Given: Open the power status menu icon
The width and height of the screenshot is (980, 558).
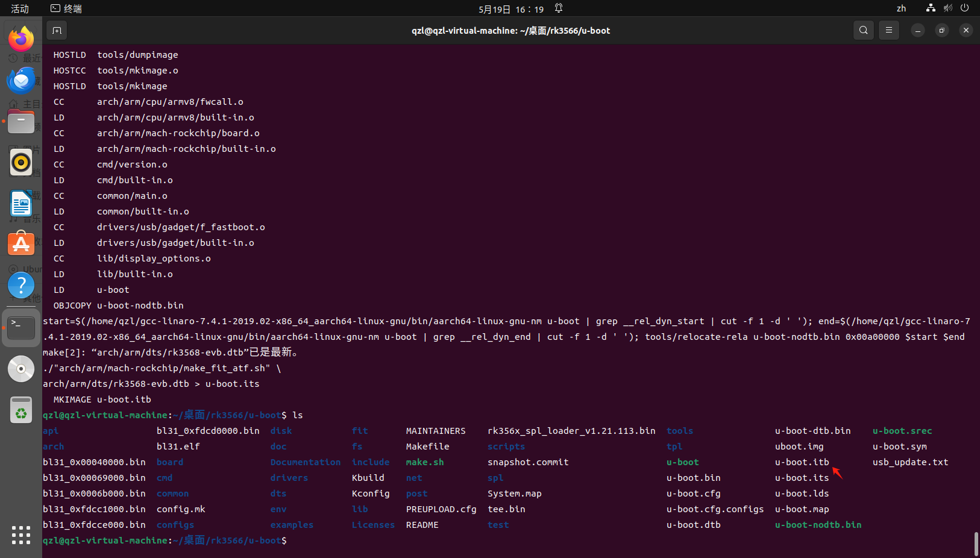Looking at the screenshot, I should point(965,8).
